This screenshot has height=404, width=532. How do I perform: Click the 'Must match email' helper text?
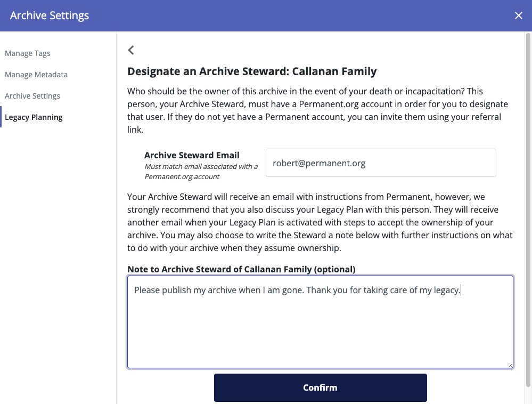[201, 171]
